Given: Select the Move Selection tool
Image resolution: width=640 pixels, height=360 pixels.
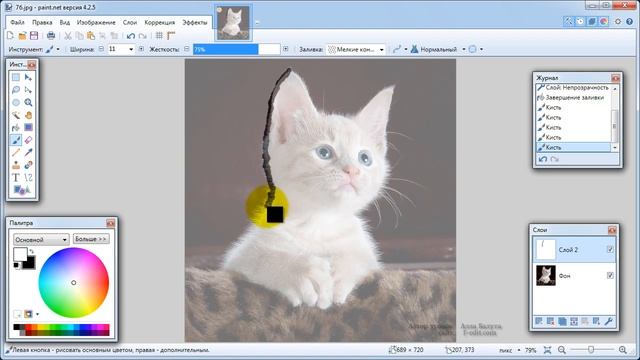Looking at the screenshot, I should [x=28, y=90].
